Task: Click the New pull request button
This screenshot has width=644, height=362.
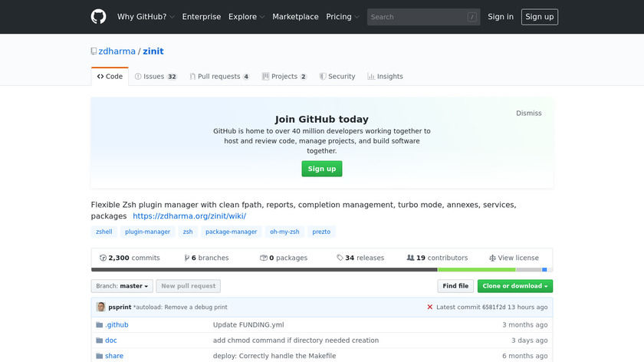Action: 188,286
